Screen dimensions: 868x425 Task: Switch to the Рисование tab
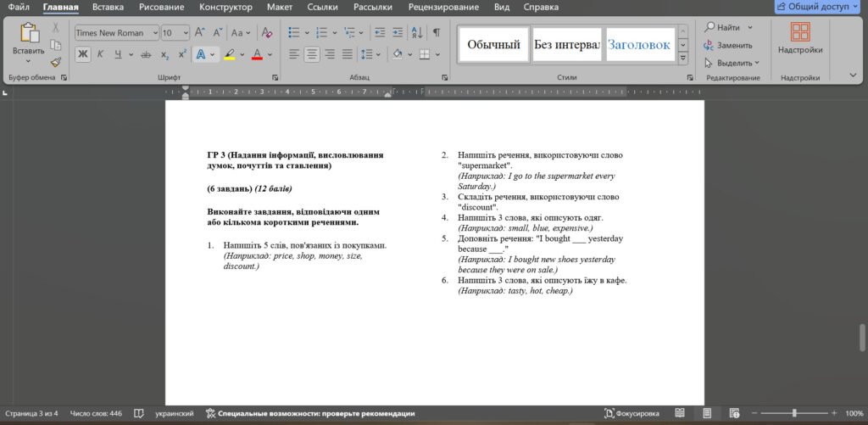pyautogui.click(x=161, y=7)
